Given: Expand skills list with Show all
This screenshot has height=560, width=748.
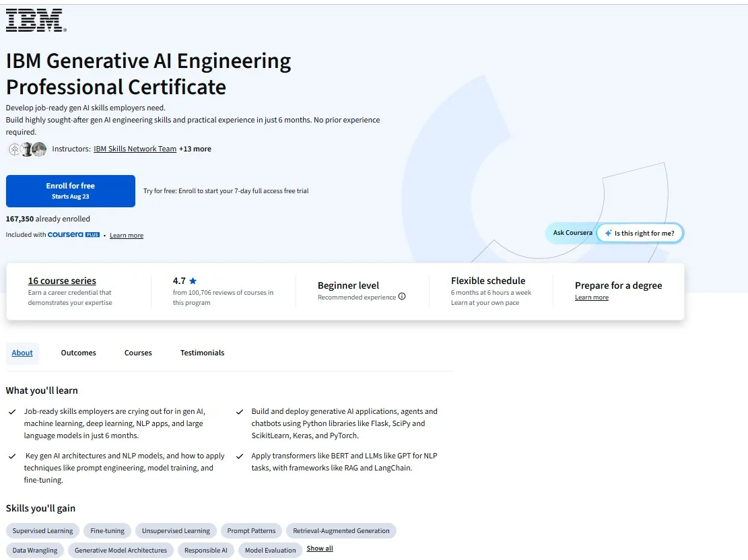Looking at the screenshot, I should pyautogui.click(x=320, y=549).
